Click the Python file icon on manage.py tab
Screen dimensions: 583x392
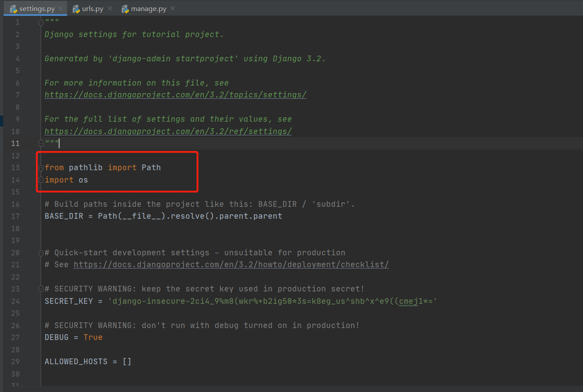pyautogui.click(x=125, y=8)
